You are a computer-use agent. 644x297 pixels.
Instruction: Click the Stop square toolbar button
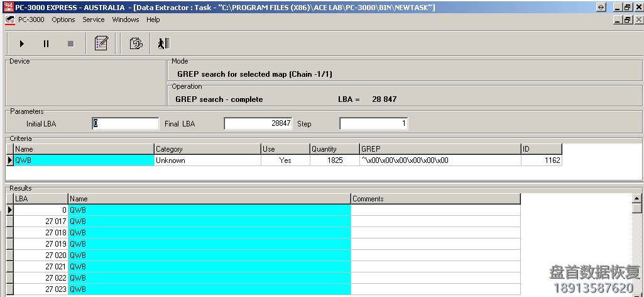(70, 44)
